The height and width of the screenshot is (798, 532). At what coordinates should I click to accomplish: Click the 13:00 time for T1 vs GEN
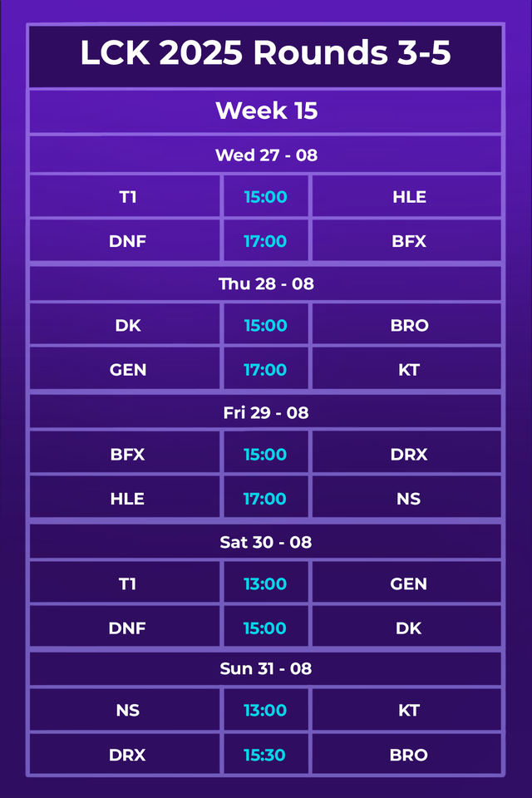tap(265, 584)
